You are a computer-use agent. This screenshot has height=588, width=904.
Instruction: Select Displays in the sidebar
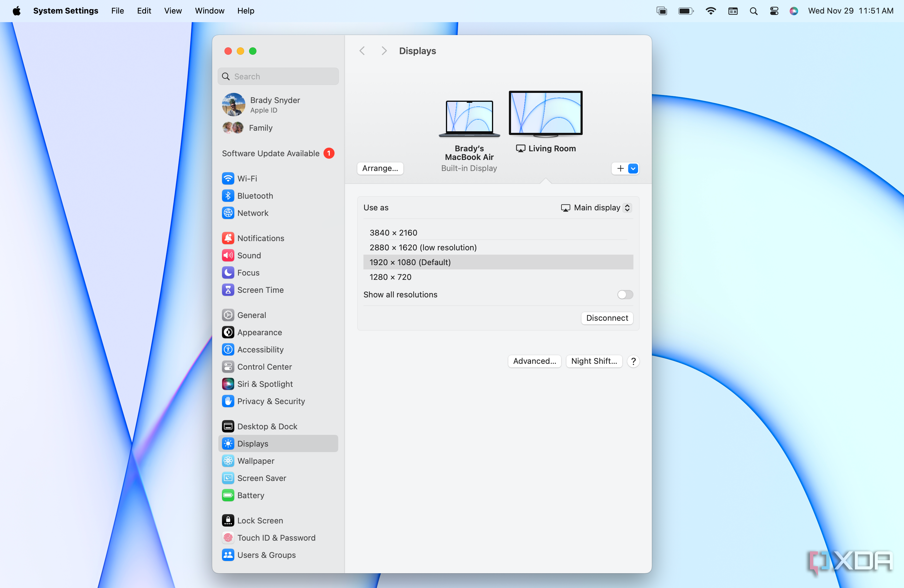coord(278,444)
